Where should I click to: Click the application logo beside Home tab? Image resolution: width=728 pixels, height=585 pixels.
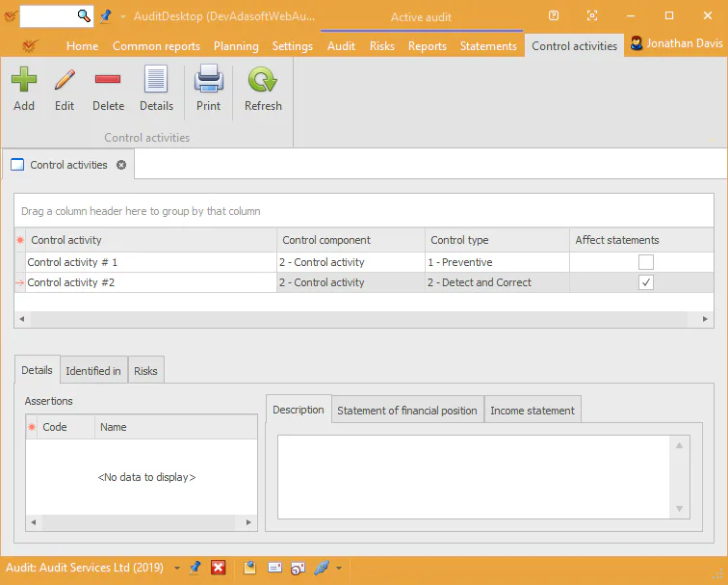pyautogui.click(x=30, y=46)
